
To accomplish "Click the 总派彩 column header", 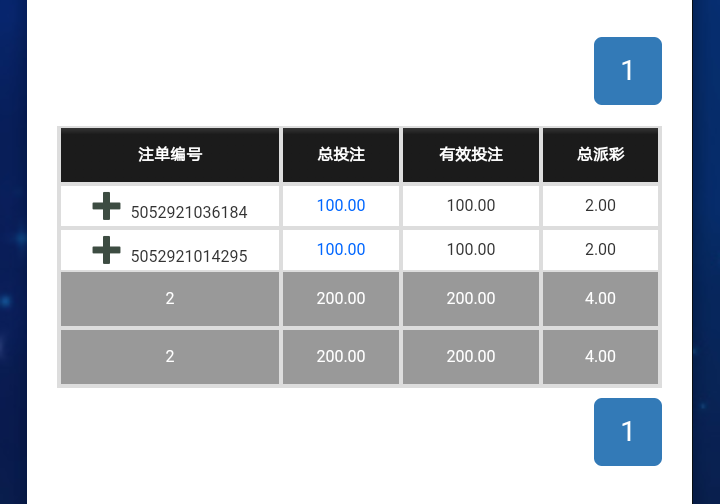I will coord(600,155).
